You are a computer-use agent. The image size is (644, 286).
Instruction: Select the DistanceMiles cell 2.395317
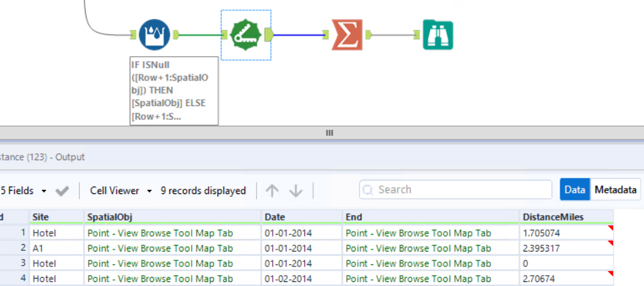point(566,249)
